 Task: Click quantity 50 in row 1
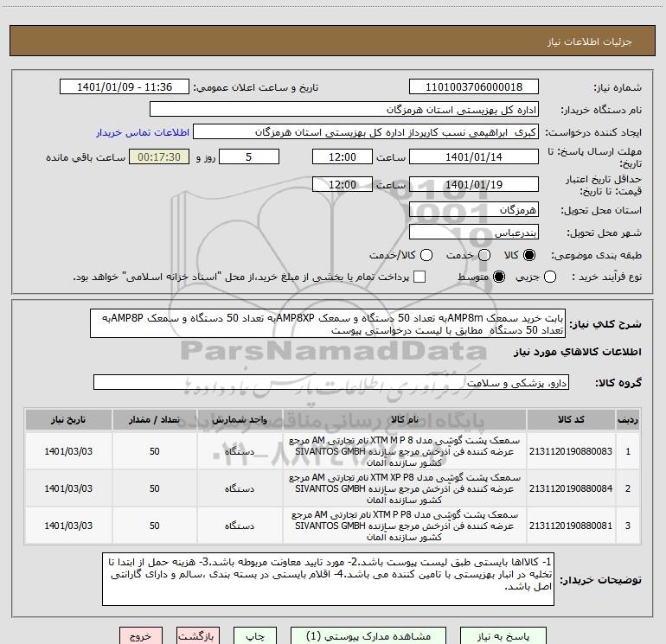point(155,451)
